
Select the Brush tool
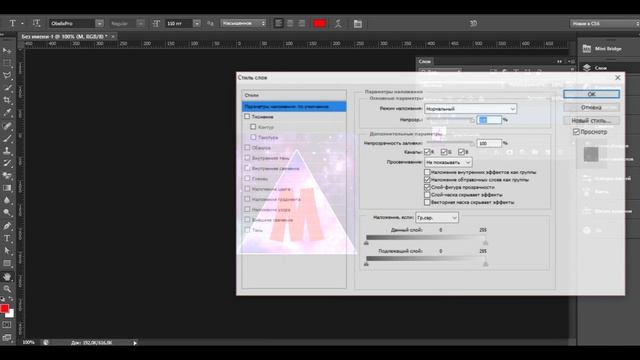7,138
